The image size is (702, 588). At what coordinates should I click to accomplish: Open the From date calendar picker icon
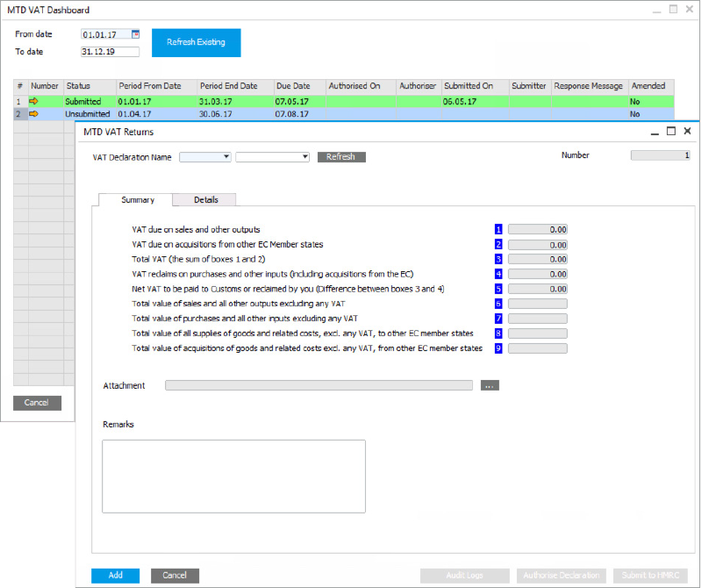pos(135,34)
